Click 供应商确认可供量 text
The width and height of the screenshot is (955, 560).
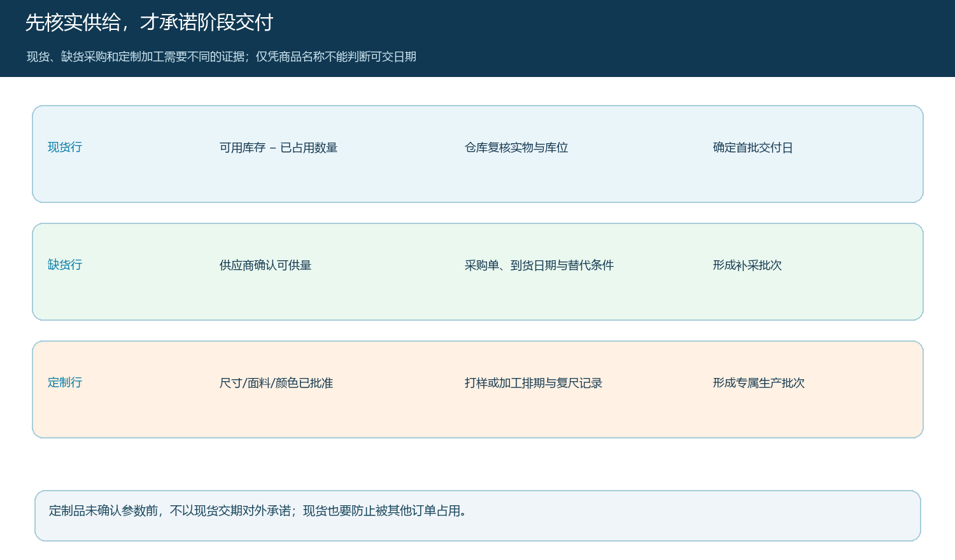pyautogui.click(x=265, y=265)
